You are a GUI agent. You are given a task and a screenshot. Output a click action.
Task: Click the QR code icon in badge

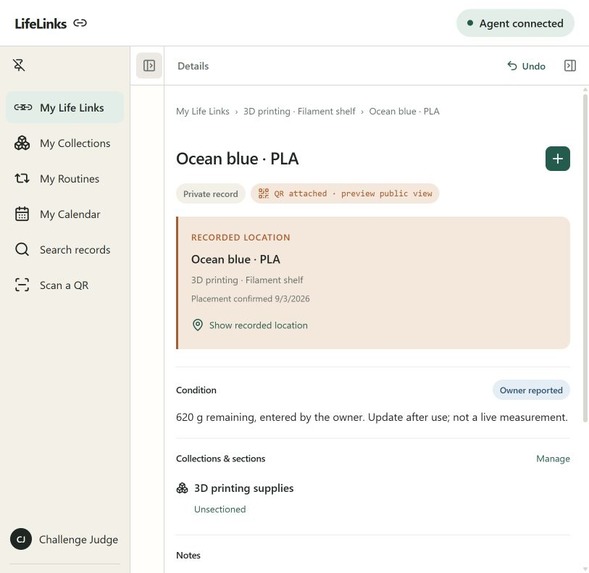(x=263, y=194)
